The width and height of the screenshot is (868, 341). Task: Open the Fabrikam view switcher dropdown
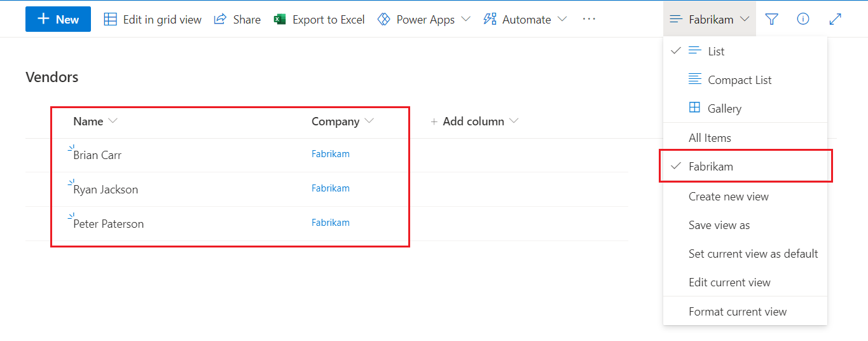point(710,19)
